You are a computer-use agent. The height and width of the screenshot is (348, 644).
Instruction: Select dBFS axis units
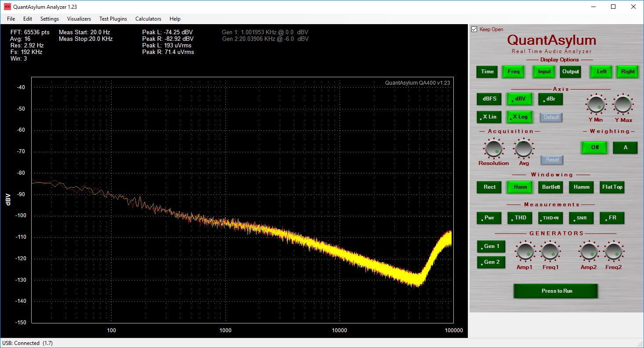(x=489, y=99)
